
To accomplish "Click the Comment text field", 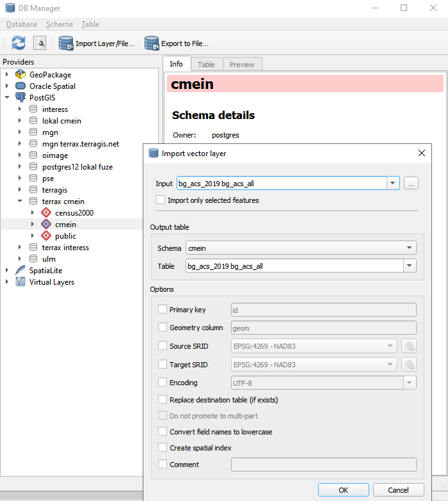I will tap(323, 465).
